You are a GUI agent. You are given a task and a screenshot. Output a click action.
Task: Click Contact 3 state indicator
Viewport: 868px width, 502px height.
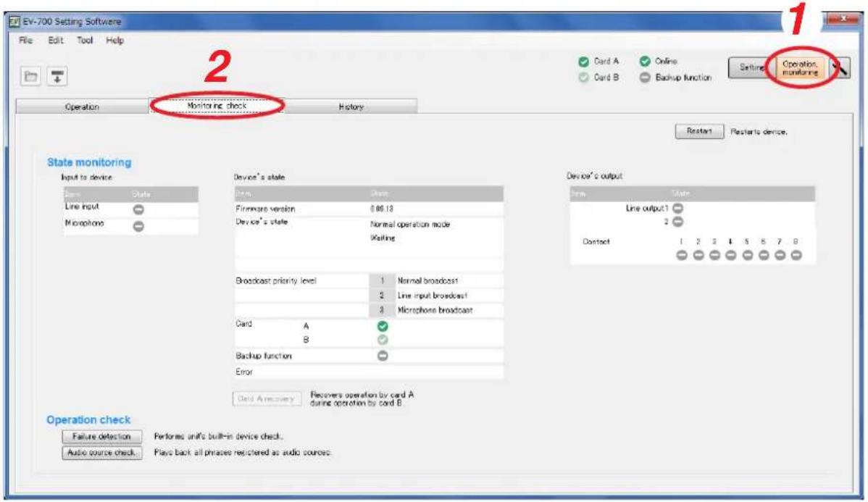pyautogui.click(x=714, y=255)
